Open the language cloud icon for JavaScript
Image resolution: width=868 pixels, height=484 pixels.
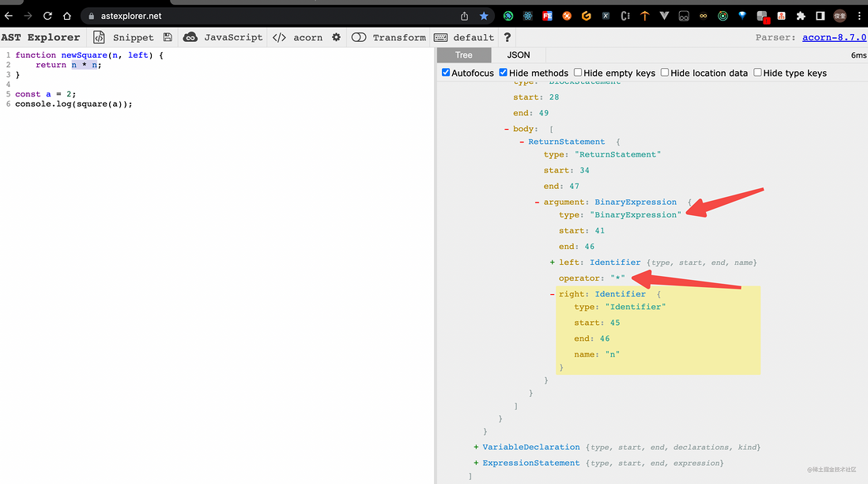coord(190,37)
